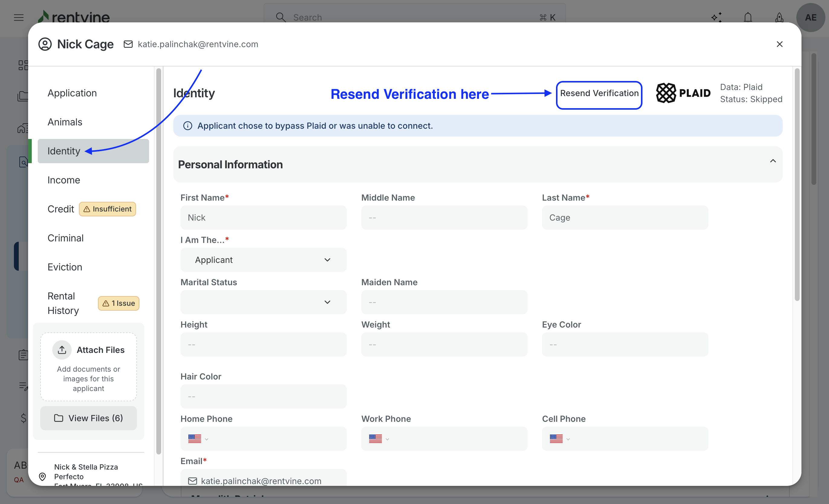This screenshot has height=504, width=829.
Task: Open the Rental History section
Action: tap(63, 303)
